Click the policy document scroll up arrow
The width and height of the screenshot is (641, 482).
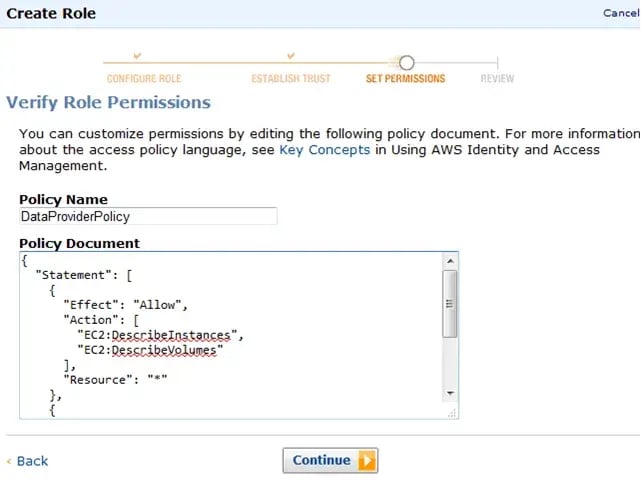click(450, 261)
